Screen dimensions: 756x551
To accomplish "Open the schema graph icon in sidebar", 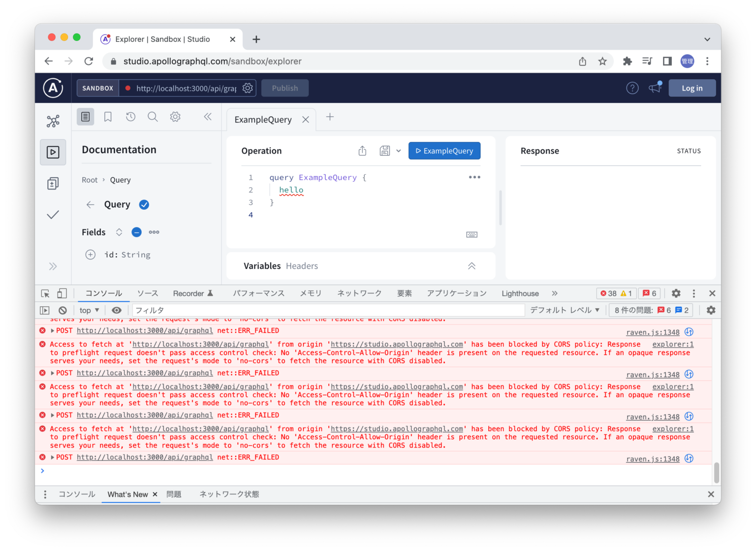I will click(x=53, y=121).
